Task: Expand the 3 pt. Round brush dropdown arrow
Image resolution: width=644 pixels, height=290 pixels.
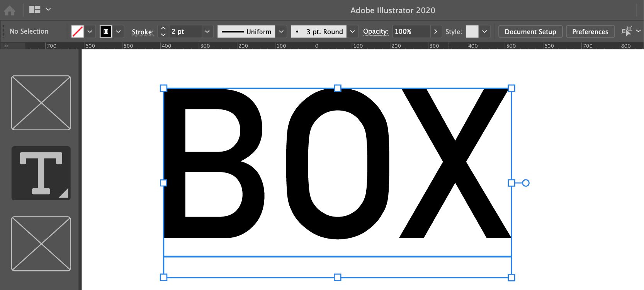Action: [352, 31]
